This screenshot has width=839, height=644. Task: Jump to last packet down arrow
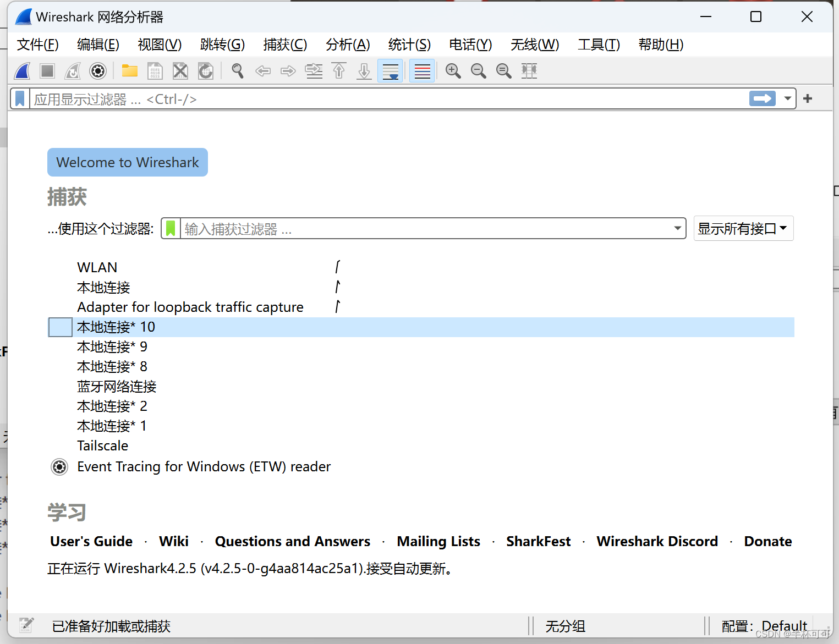(x=364, y=71)
